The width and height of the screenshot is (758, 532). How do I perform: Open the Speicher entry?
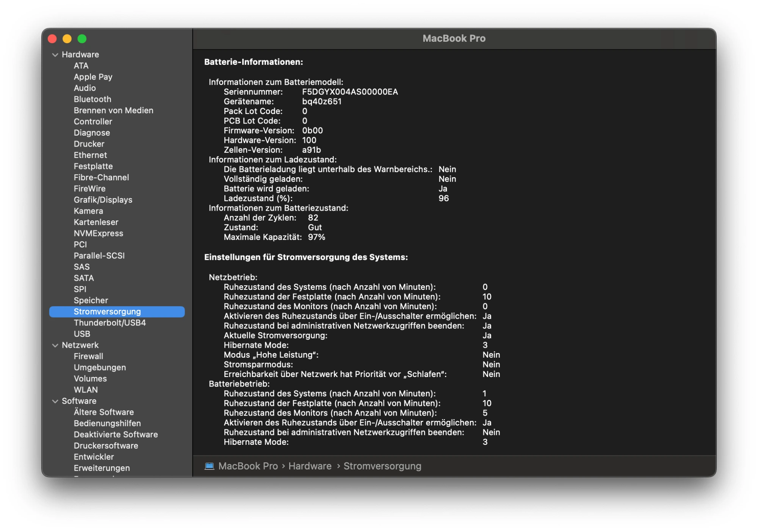[x=91, y=300]
